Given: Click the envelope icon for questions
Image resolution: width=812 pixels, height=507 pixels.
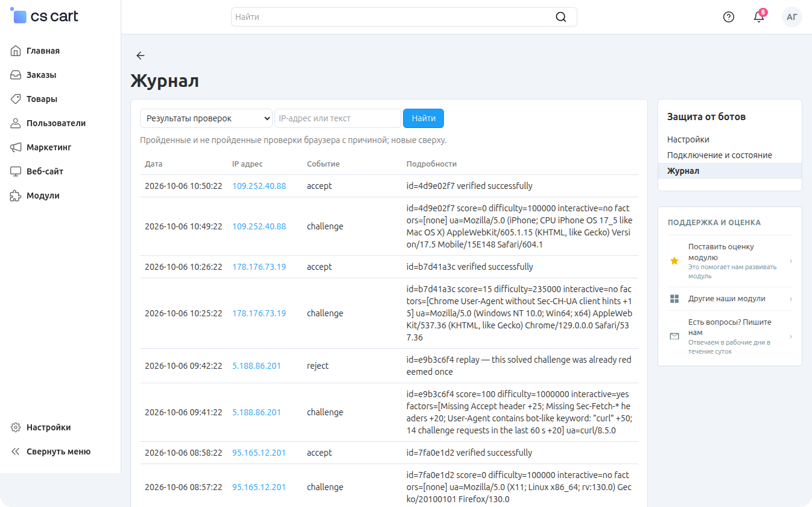Looking at the screenshot, I should point(674,336).
